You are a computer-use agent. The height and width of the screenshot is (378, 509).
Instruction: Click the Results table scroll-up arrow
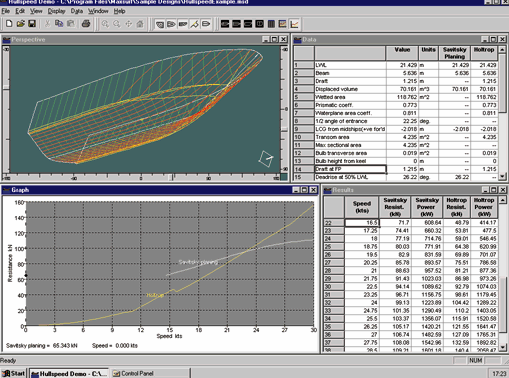point(503,200)
